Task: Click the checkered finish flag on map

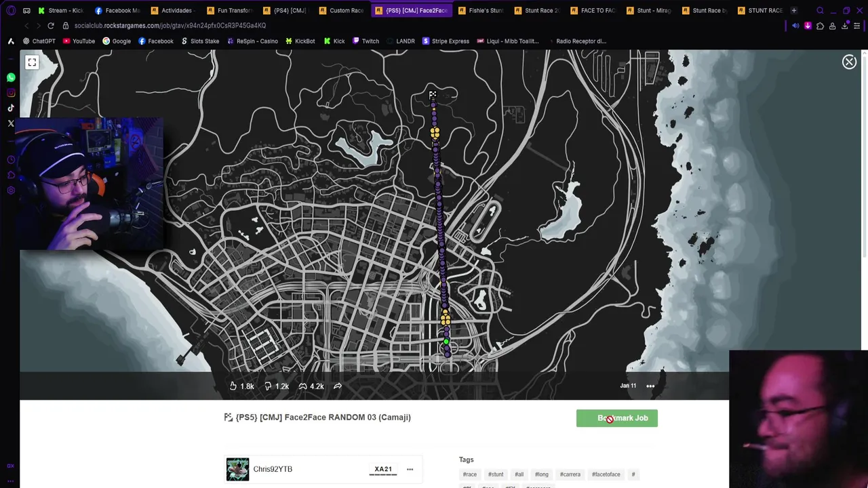Action: [x=433, y=95]
